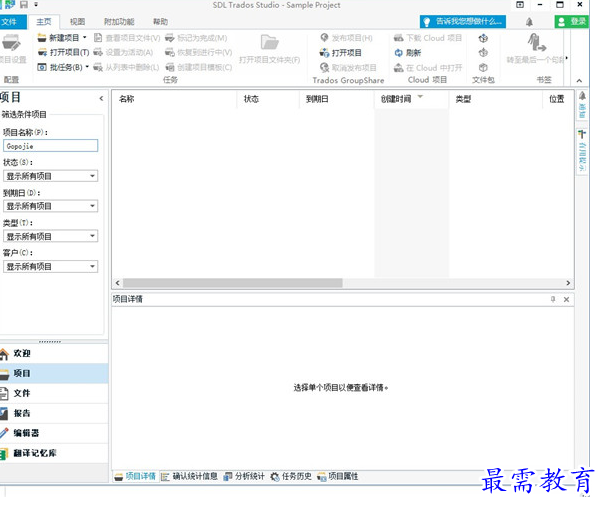Click 在 Cloud 中打开 button
The image size is (603, 512).
point(428,68)
